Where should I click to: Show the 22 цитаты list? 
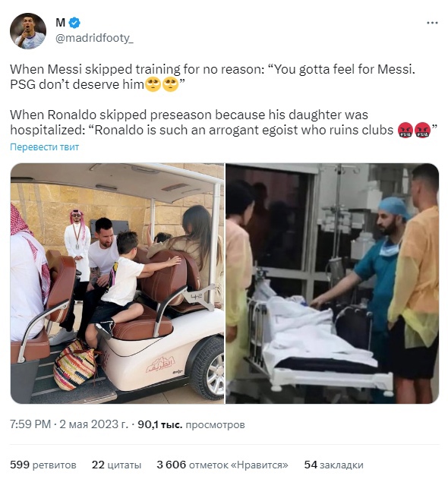coord(116,465)
